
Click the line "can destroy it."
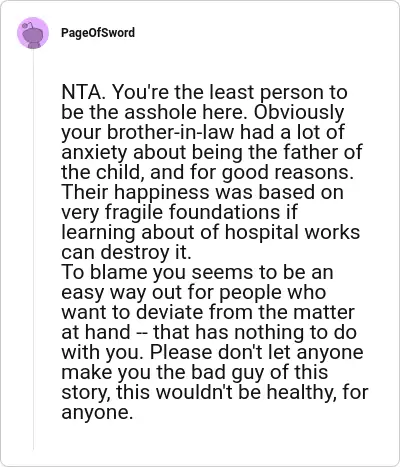coord(126,252)
